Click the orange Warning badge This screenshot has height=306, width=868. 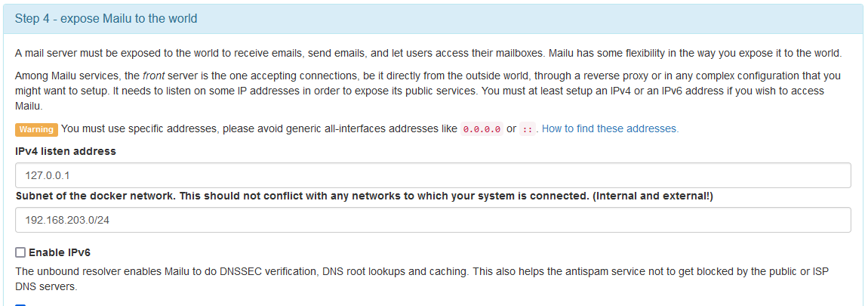pos(36,129)
